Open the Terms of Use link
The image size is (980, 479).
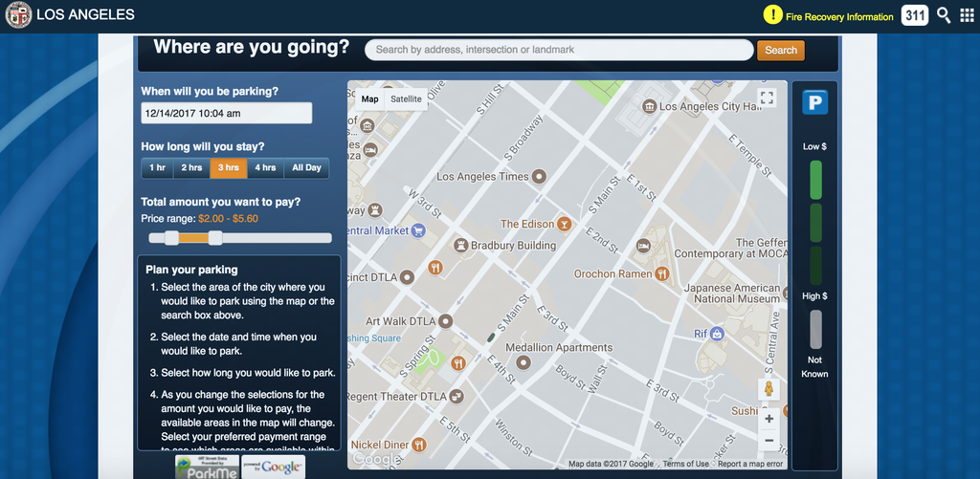pos(685,464)
